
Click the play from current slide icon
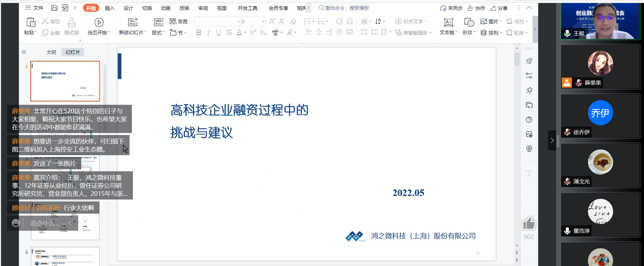click(99, 23)
